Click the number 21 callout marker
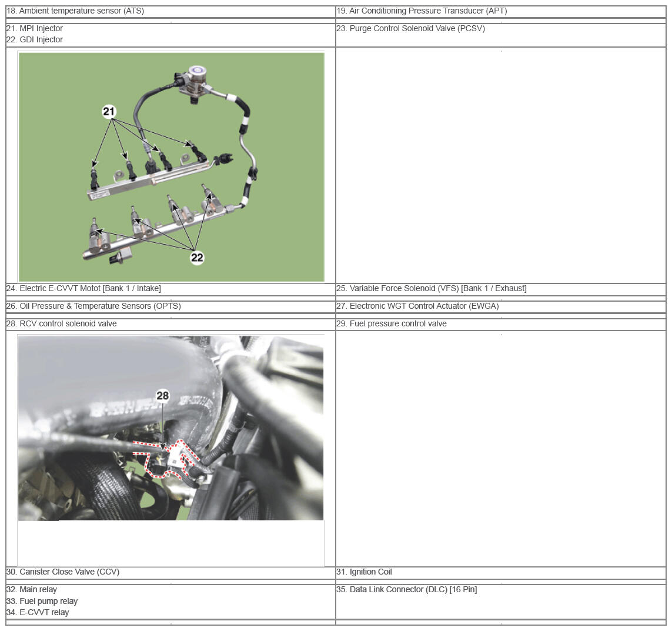The height and width of the screenshot is (631, 672). (x=109, y=112)
